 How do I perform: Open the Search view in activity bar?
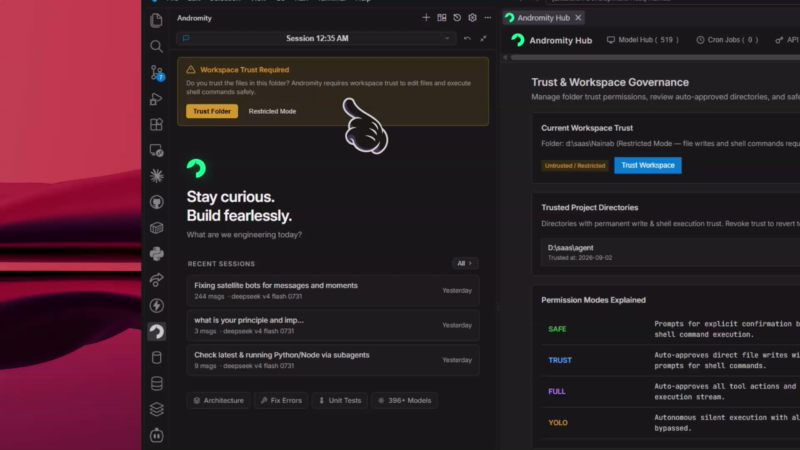tap(157, 46)
